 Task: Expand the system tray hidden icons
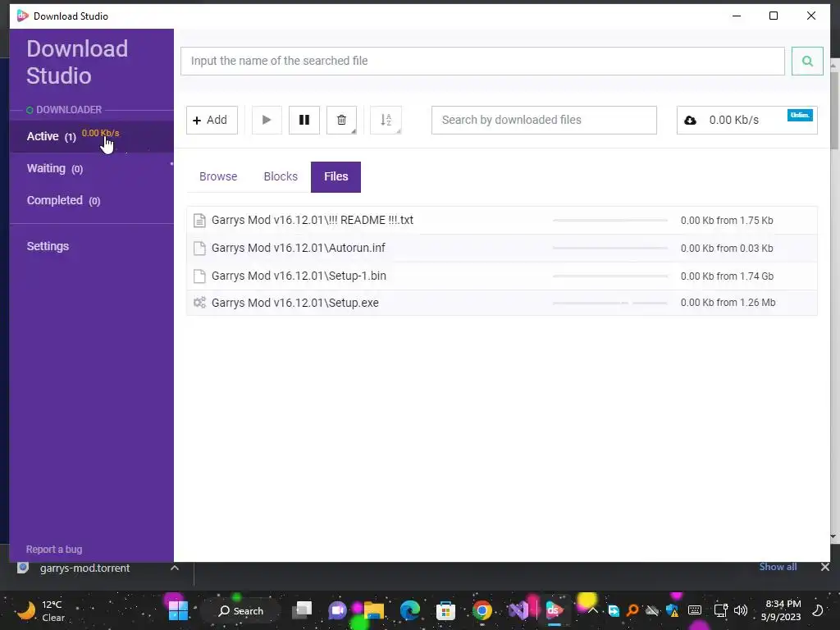point(592,610)
